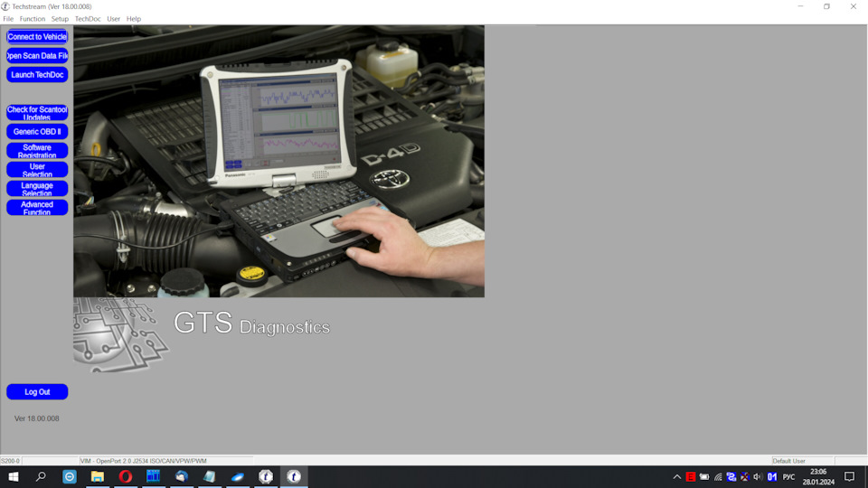Open the notification center icon
The image size is (868, 488).
[x=850, y=477]
